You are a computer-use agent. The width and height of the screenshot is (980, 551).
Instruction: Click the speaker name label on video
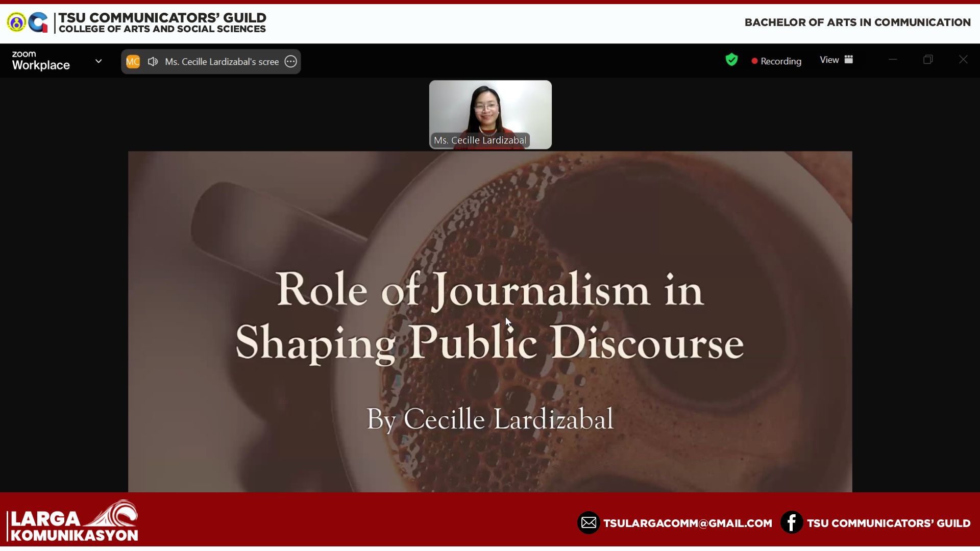pos(480,140)
